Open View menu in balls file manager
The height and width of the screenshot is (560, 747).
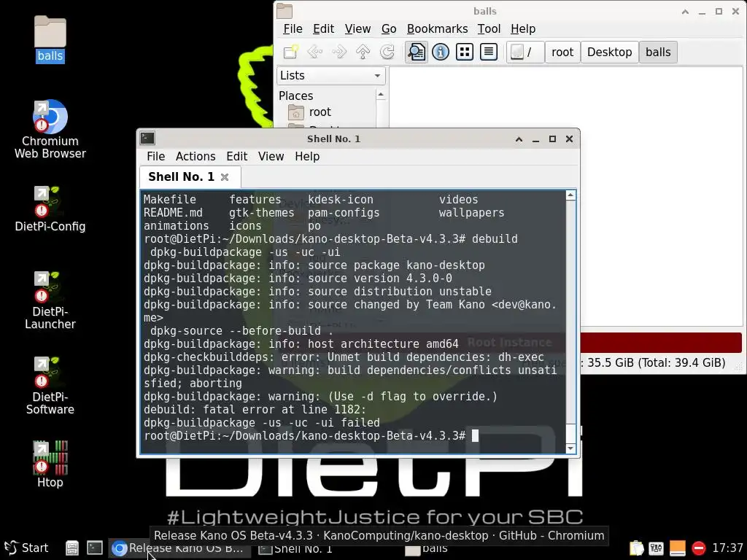point(357,28)
